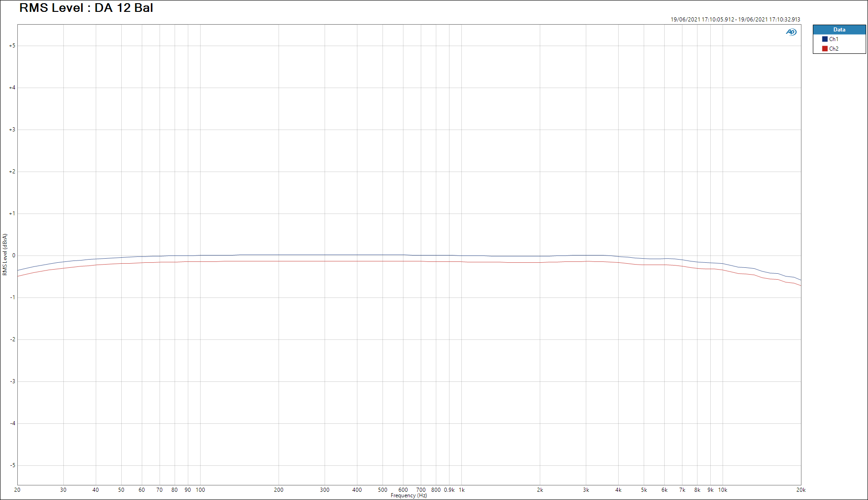Viewport: 868px width, 500px height.
Task: Click the Frequency (Hz) axis title
Action: (x=408, y=496)
